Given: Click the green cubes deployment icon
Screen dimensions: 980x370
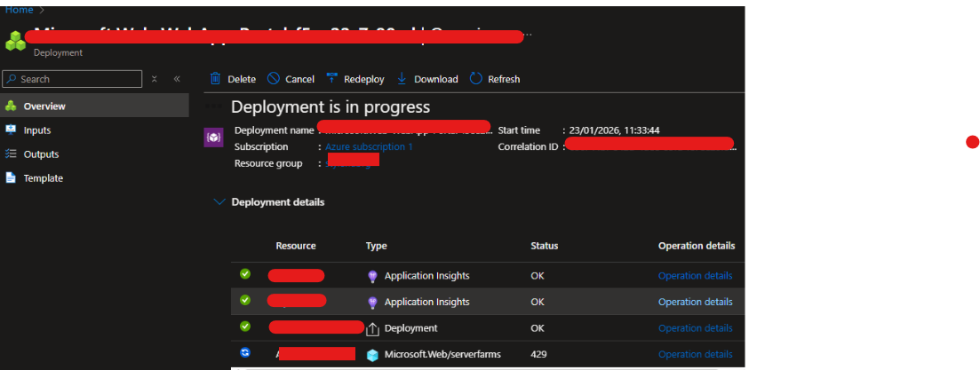Looking at the screenshot, I should (x=16, y=41).
